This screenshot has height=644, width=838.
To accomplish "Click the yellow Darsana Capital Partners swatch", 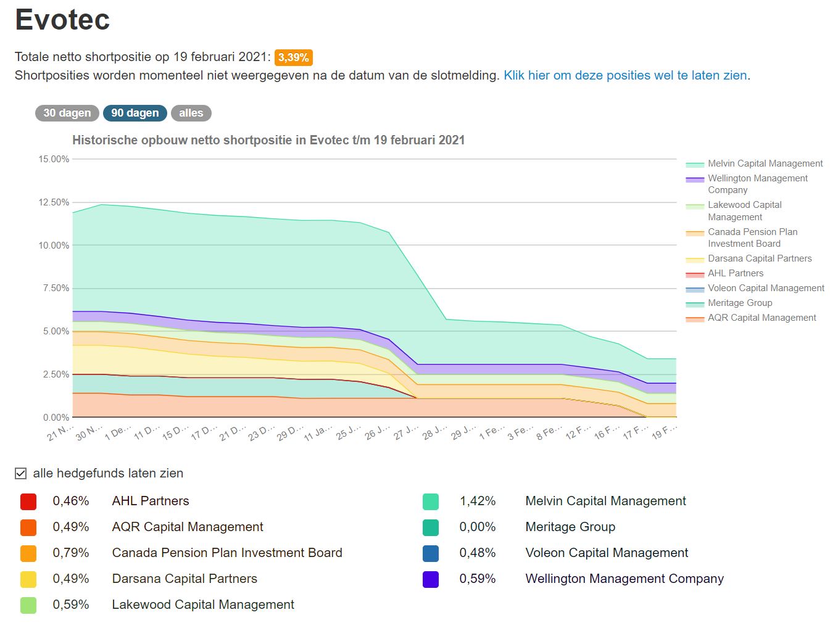I will tap(28, 579).
